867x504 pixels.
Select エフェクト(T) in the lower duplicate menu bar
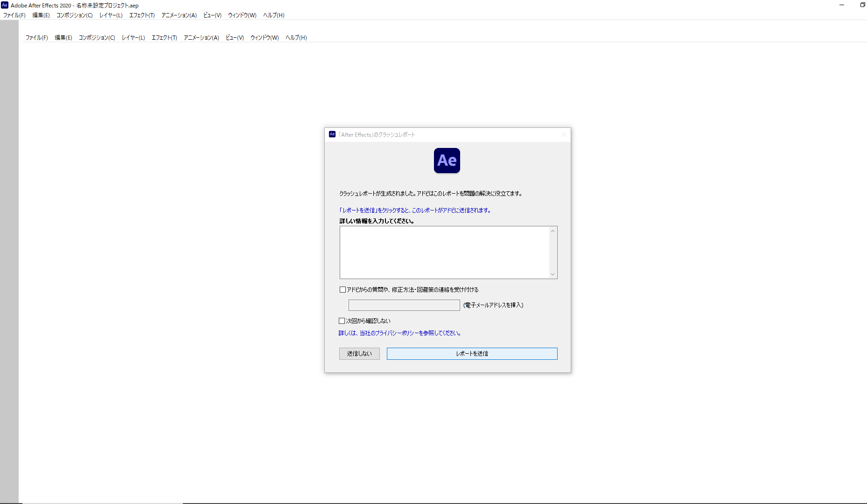coord(164,38)
